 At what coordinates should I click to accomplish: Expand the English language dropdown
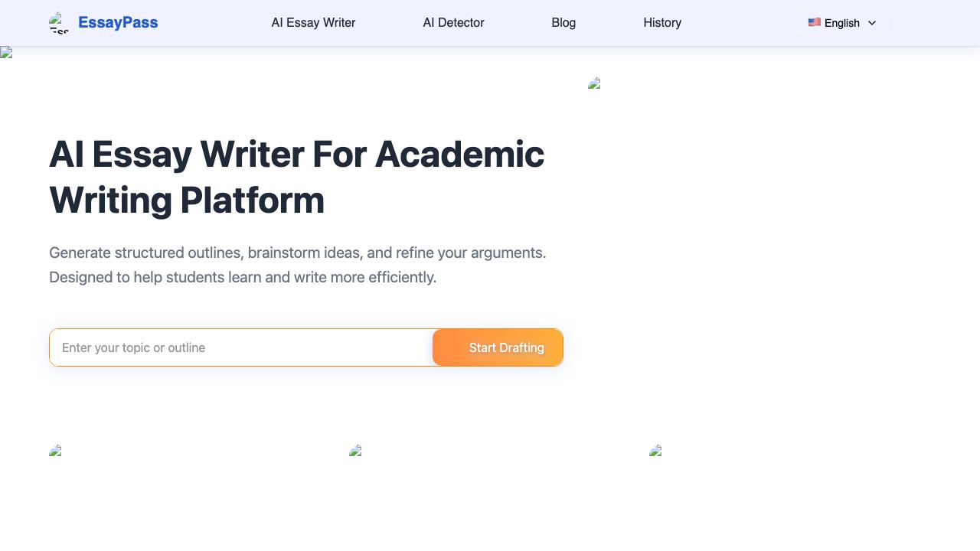[x=842, y=23]
